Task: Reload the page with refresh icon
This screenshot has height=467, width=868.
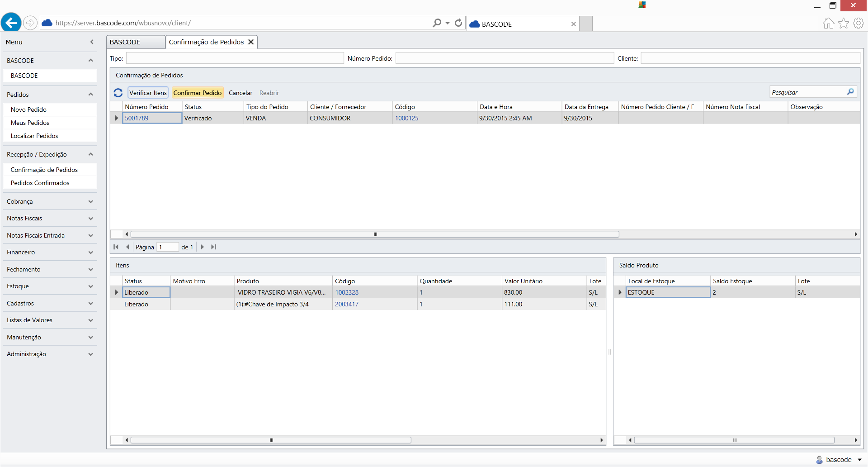Action: [458, 23]
